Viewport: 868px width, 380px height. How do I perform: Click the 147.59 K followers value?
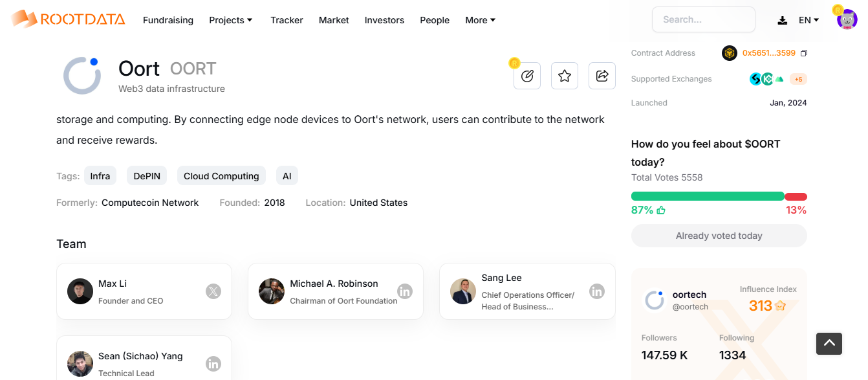coord(664,355)
